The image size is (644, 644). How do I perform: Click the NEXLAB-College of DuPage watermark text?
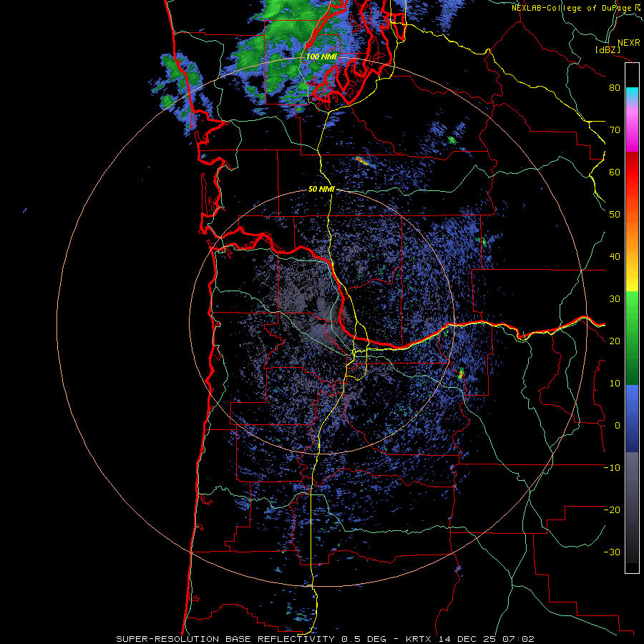(x=571, y=8)
